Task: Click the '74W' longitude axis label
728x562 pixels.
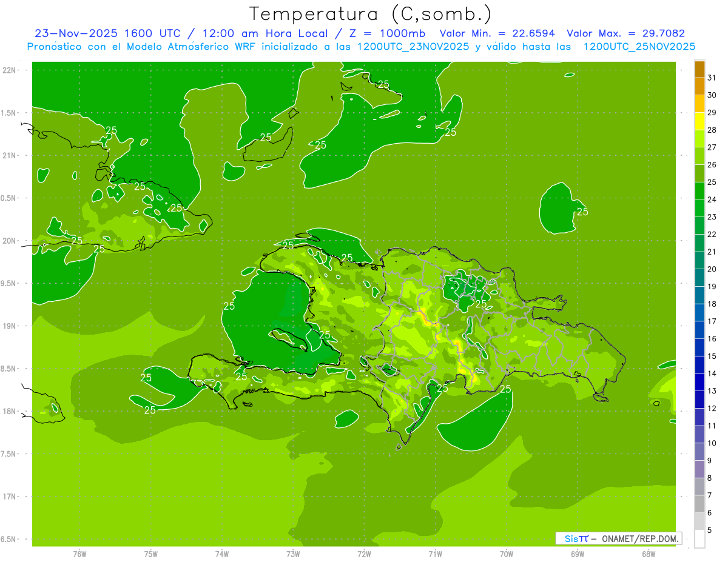Action: (x=221, y=554)
